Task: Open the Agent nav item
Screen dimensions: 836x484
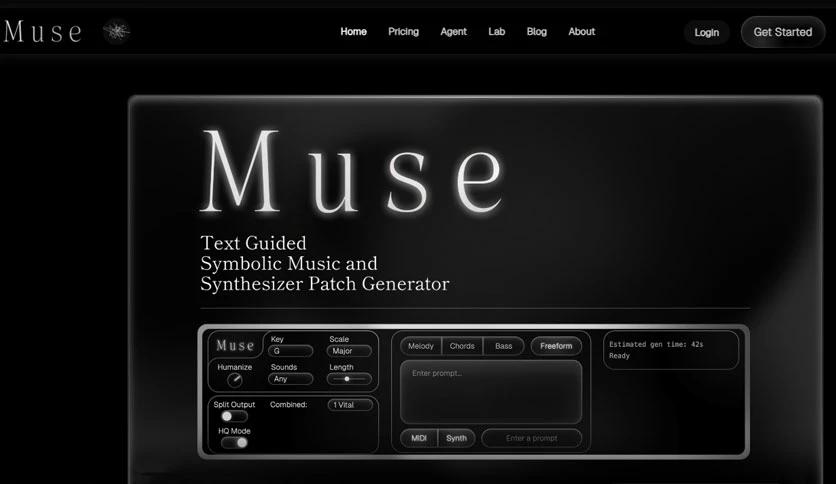Action: 454,31
